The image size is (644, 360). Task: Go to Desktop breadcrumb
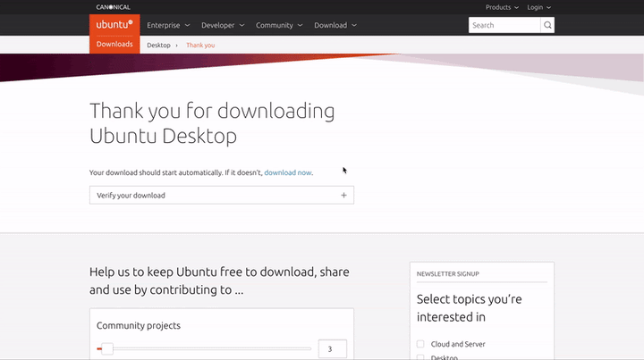click(x=158, y=45)
